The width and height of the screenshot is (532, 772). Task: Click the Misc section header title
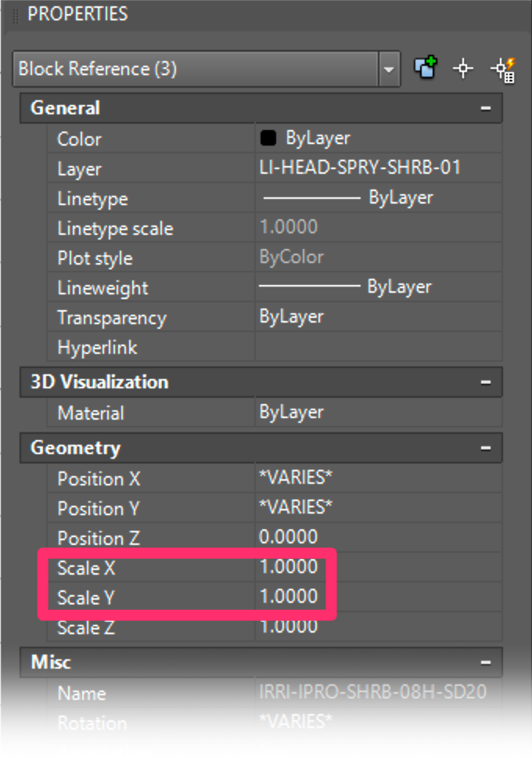coord(51,662)
